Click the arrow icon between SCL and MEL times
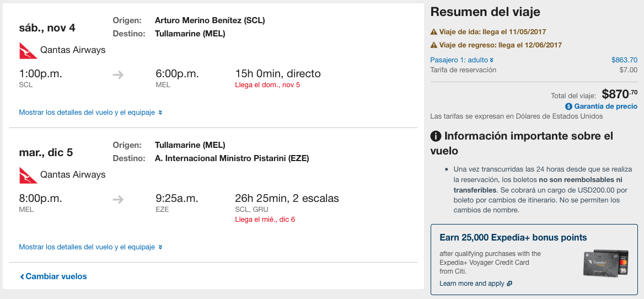Screen dimensions: 644x299 click(x=119, y=75)
